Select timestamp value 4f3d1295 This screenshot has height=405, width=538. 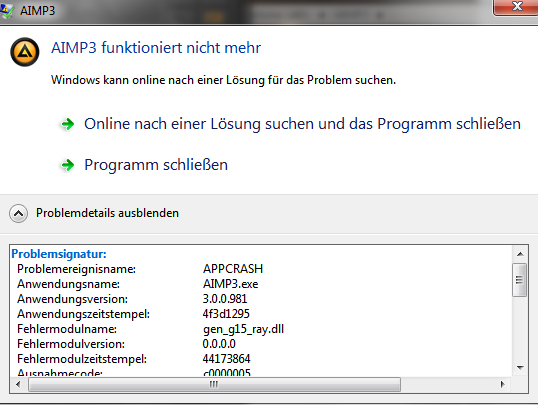(x=226, y=314)
